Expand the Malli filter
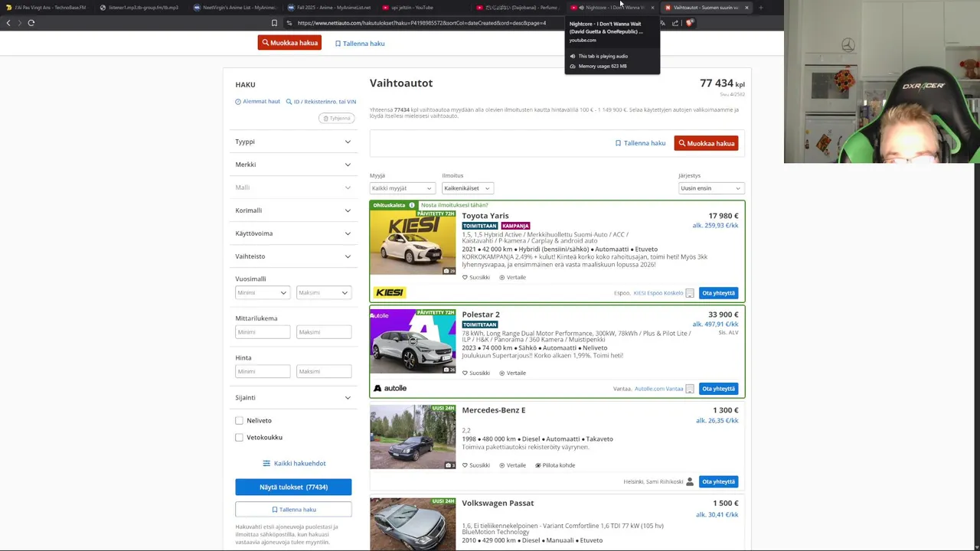Image resolution: width=980 pixels, height=551 pixels. click(293, 187)
